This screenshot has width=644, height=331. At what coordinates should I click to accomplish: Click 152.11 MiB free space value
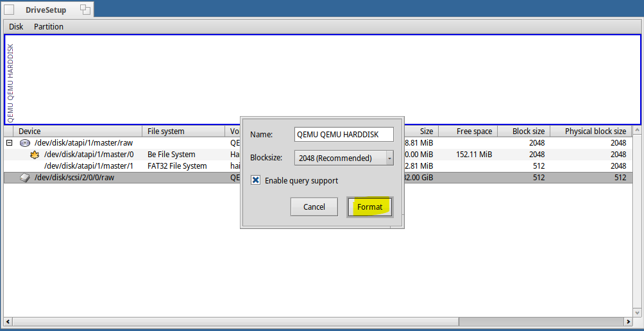coord(473,155)
